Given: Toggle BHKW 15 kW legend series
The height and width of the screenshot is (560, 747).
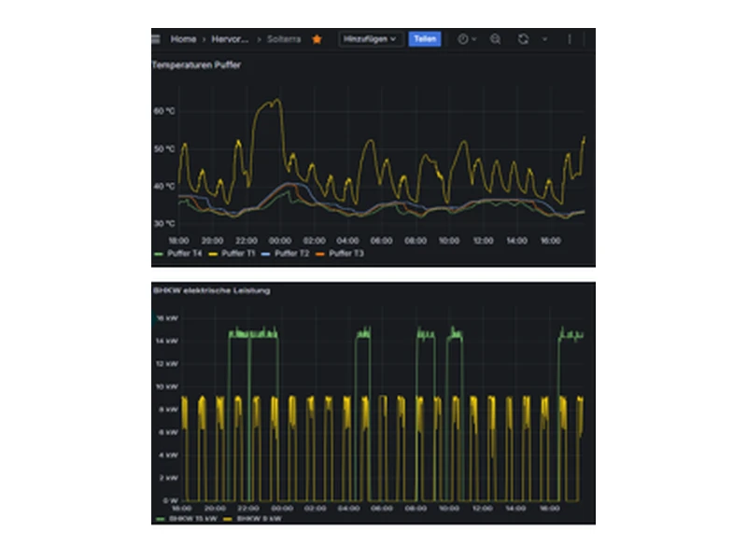Looking at the screenshot, I should [188, 519].
